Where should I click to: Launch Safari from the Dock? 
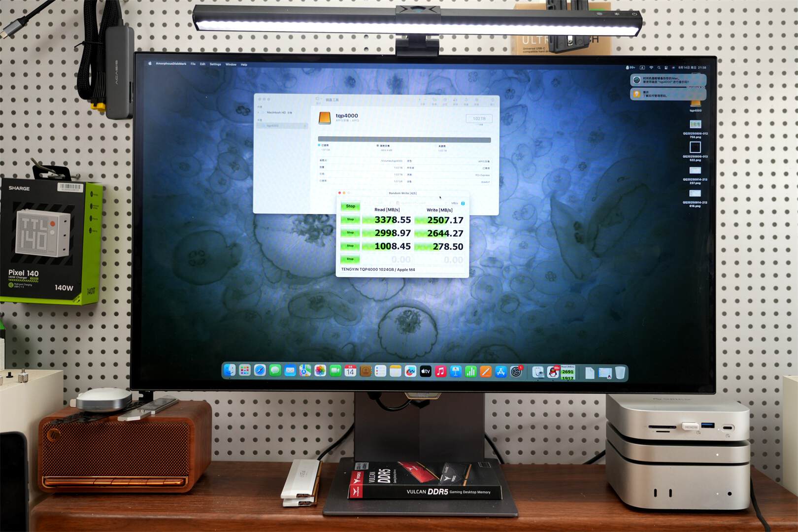260,370
